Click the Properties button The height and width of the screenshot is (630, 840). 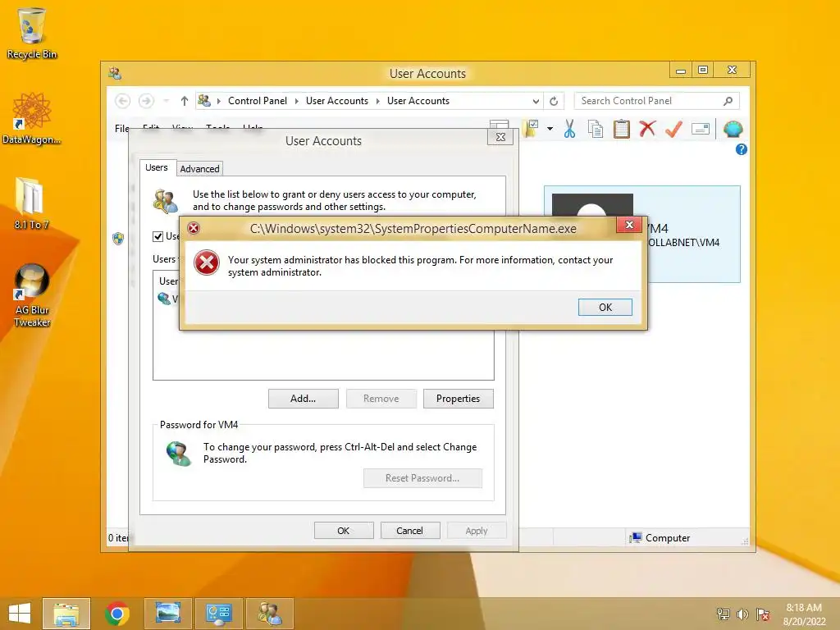[458, 399]
